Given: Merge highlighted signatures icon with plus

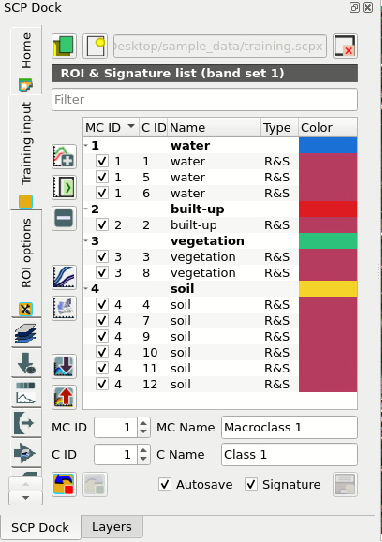Looking at the screenshot, I should click(x=64, y=157).
